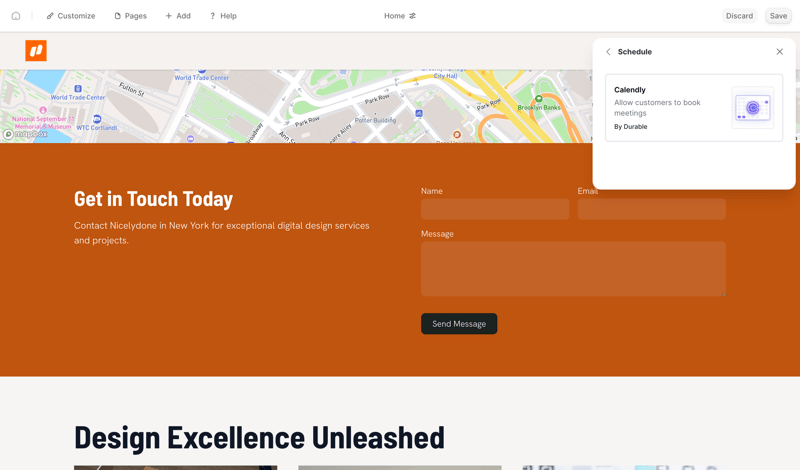Click the home icon in the top bar

(x=16, y=16)
